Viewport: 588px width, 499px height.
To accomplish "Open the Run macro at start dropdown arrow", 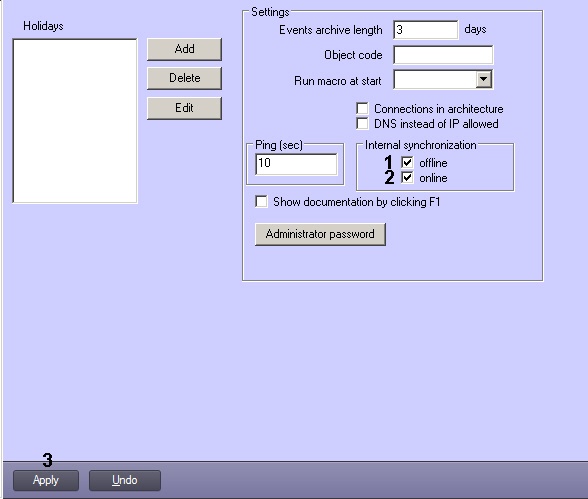I will [484, 79].
